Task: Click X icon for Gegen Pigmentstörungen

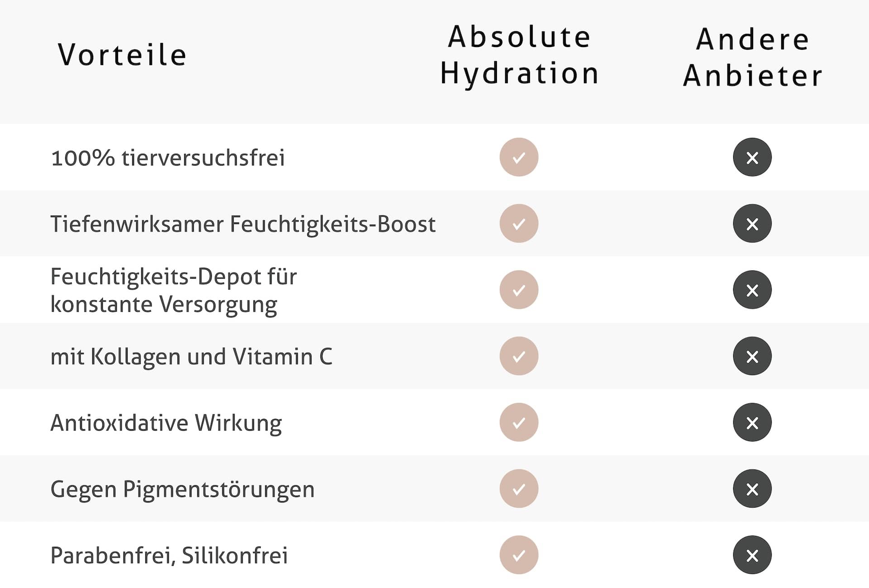Action: [x=752, y=489]
